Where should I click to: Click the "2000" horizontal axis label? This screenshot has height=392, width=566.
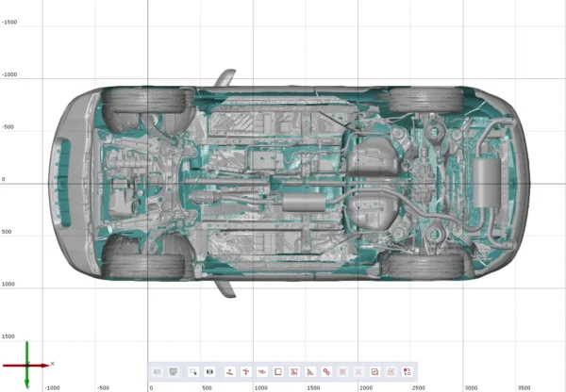[366, 388]
